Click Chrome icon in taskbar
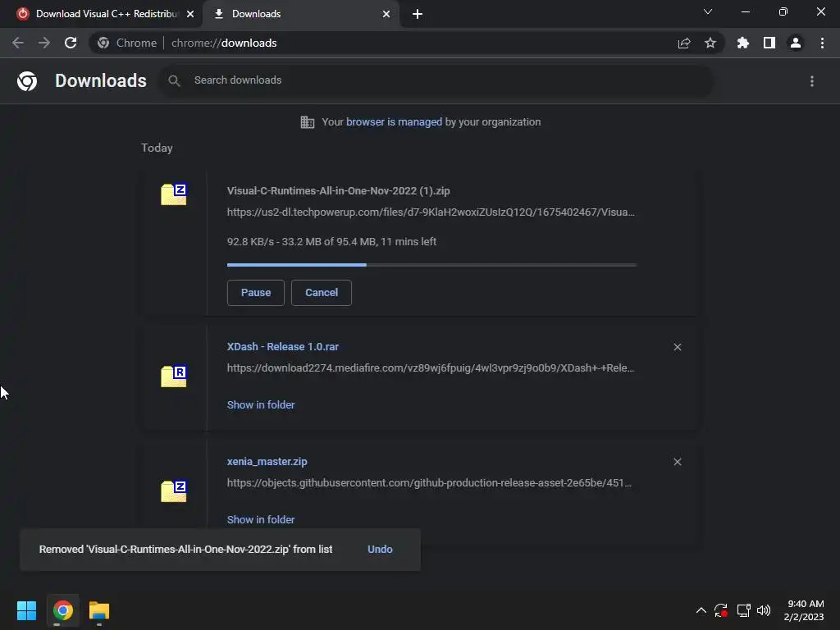The image size is (840, 630). [62, 610]
